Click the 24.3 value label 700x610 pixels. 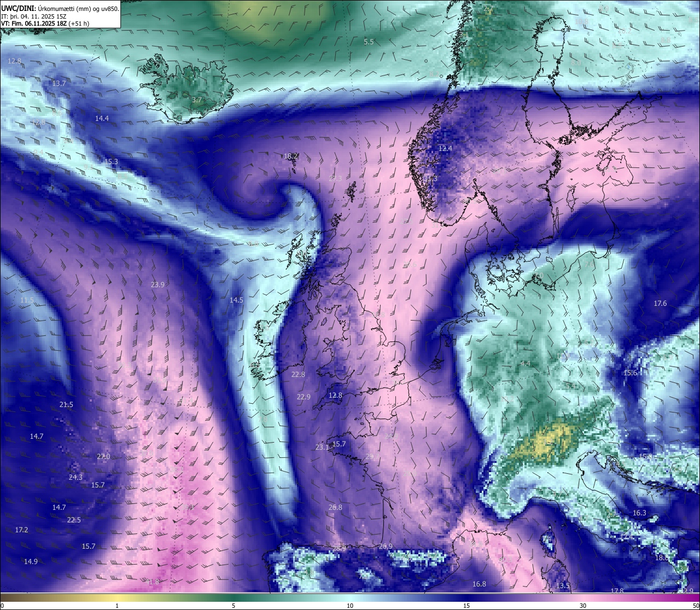click(75, 477)
